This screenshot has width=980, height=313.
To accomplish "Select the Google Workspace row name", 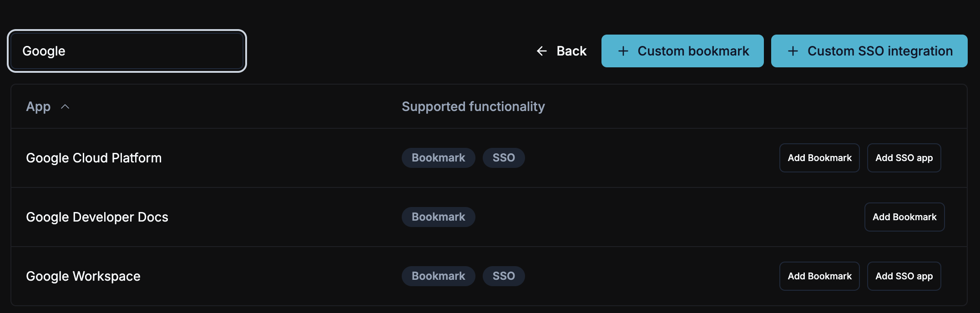I will click(x=83, y=276).
